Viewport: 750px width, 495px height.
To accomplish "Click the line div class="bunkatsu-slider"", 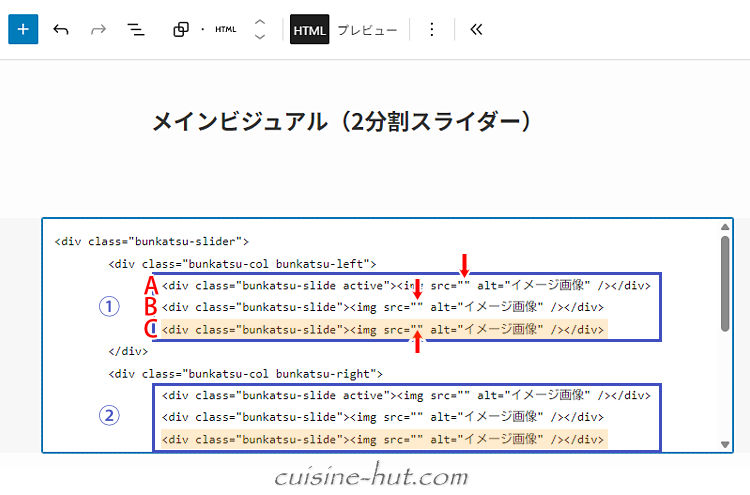I will click(152, 241).
